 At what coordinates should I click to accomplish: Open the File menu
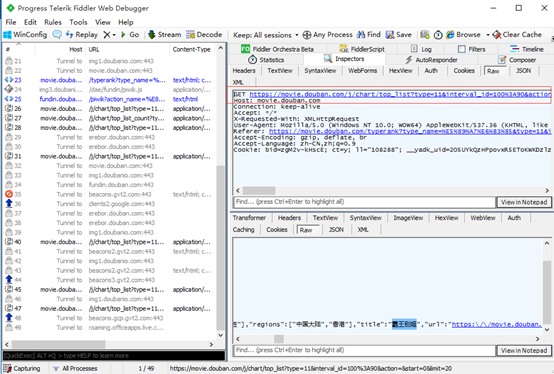[11, 22]
